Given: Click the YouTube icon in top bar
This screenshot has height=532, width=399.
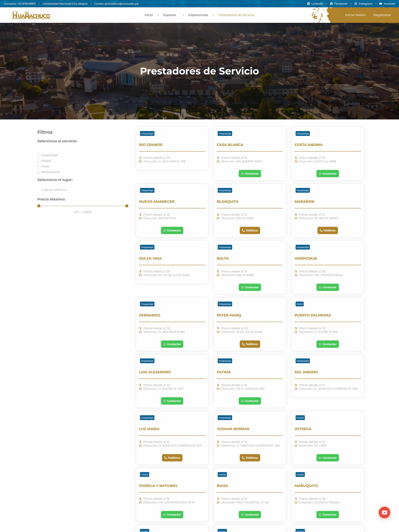Looking at the screenshot, I should tap(380, 4).
